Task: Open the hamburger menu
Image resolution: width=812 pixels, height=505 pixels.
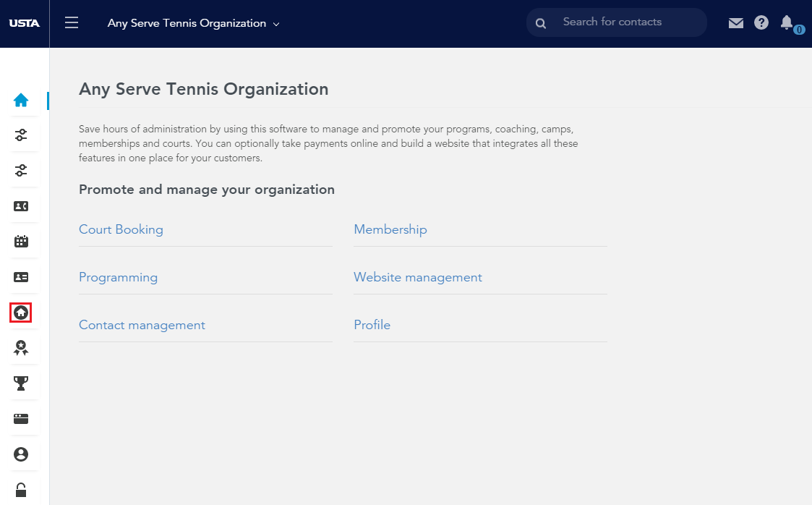Action: click(72, 22)
